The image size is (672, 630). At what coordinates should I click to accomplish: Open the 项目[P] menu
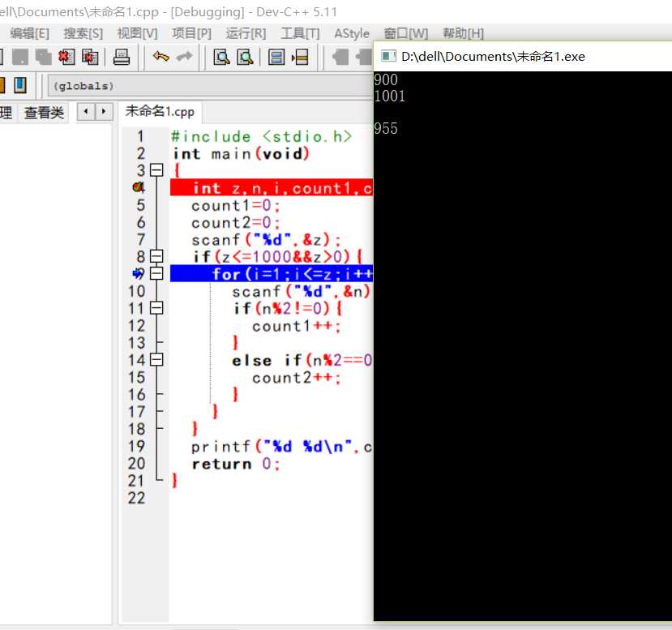pos(191,33)
